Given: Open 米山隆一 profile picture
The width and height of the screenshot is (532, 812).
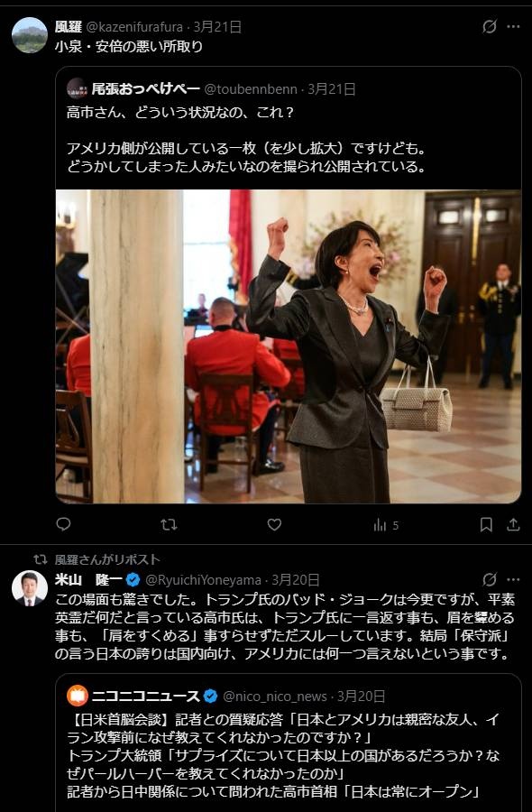Looking at the screenshot, I should pos(30,588).
